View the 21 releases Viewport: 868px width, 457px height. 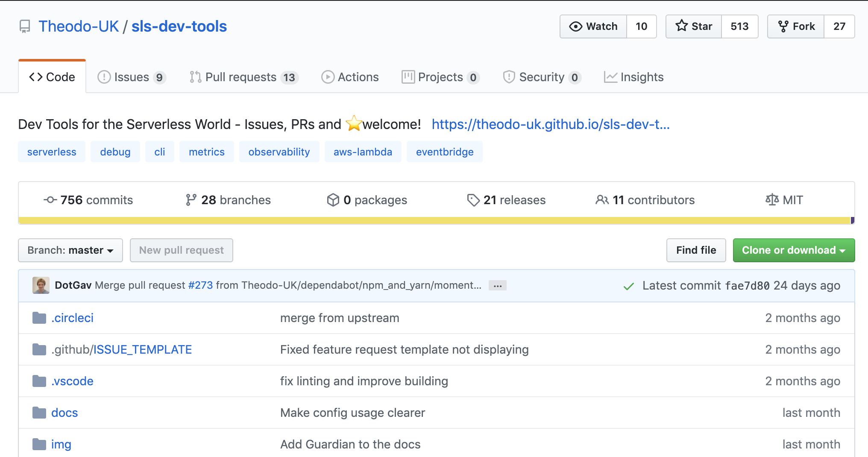click(x=506, y=200)
